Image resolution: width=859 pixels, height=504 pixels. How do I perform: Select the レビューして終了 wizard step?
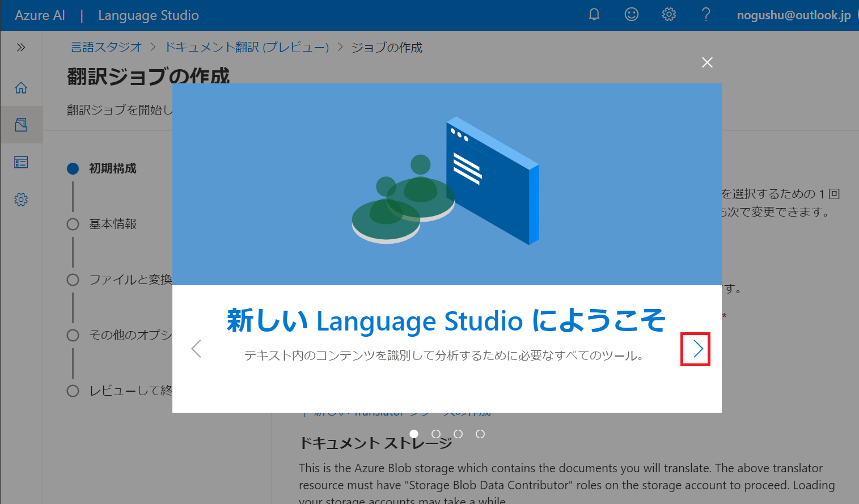click(x=120, y=391)
